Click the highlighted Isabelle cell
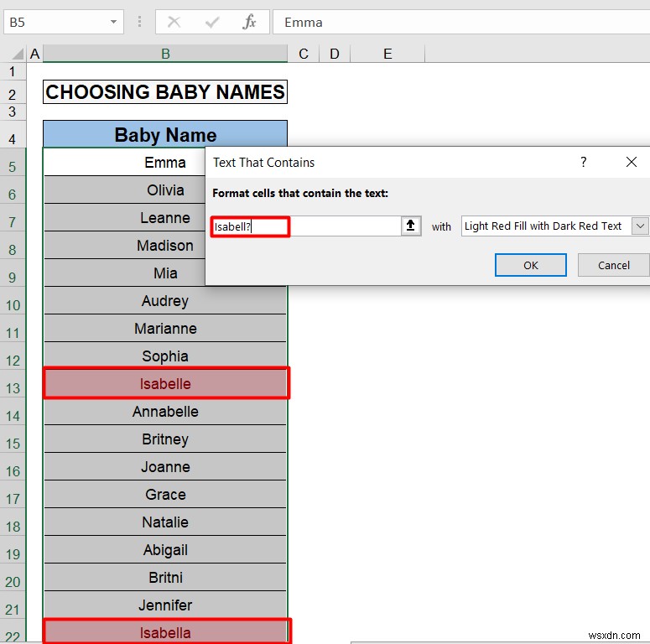The image size is (650, 644). pos(166,383)
